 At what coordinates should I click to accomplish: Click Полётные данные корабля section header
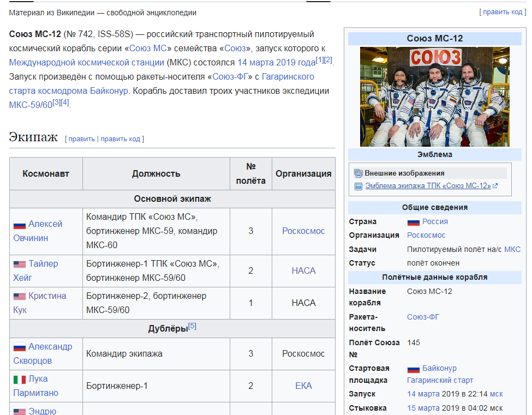click(435, 278)
